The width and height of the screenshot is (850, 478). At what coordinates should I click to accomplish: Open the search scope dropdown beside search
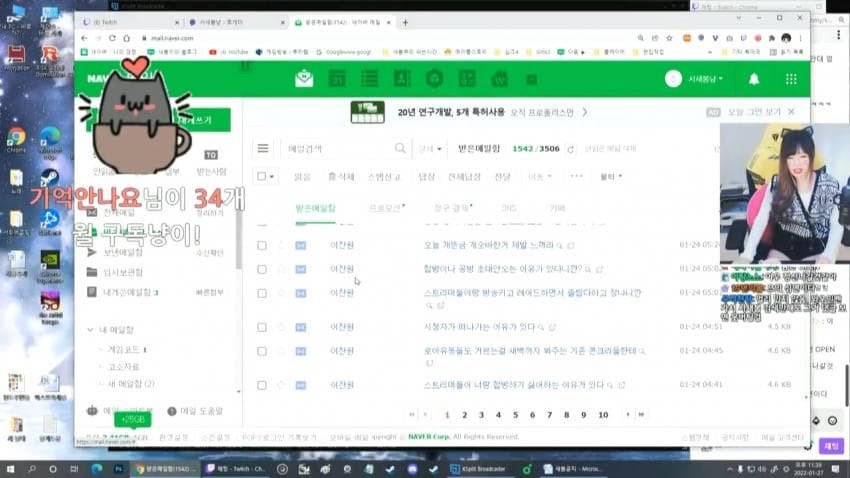click(x=430, y=148)
